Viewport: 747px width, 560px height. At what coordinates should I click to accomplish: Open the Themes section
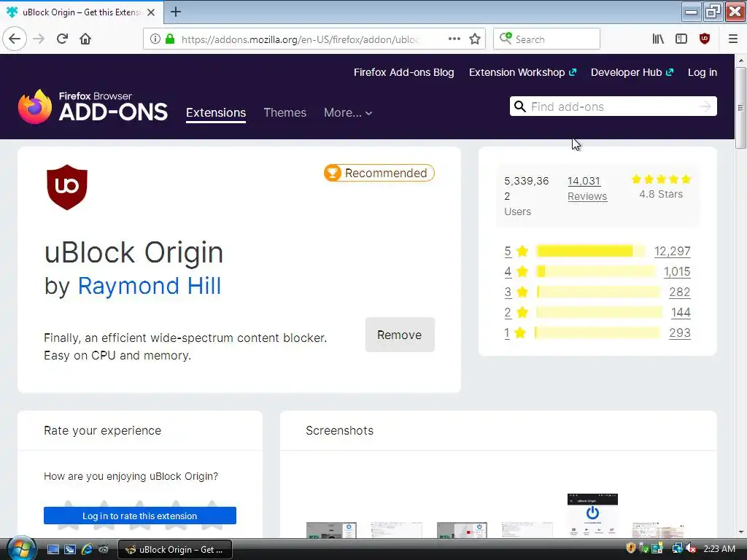[x=285, y=113]
